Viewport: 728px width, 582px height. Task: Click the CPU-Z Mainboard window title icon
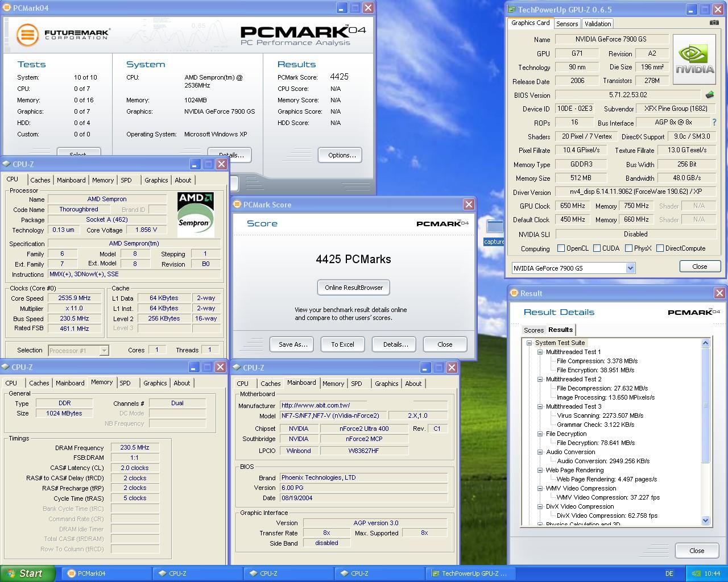tap(237, 368)
